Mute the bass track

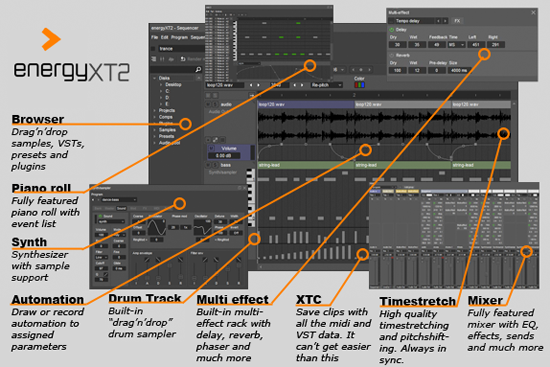coord(208,165)
